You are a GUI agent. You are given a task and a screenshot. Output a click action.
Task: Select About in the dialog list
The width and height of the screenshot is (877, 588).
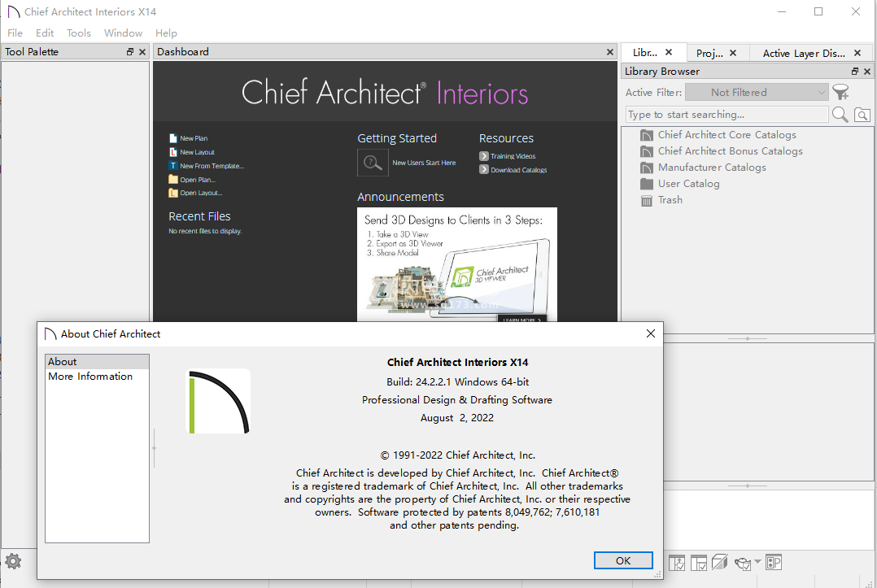tap(97, 362)
